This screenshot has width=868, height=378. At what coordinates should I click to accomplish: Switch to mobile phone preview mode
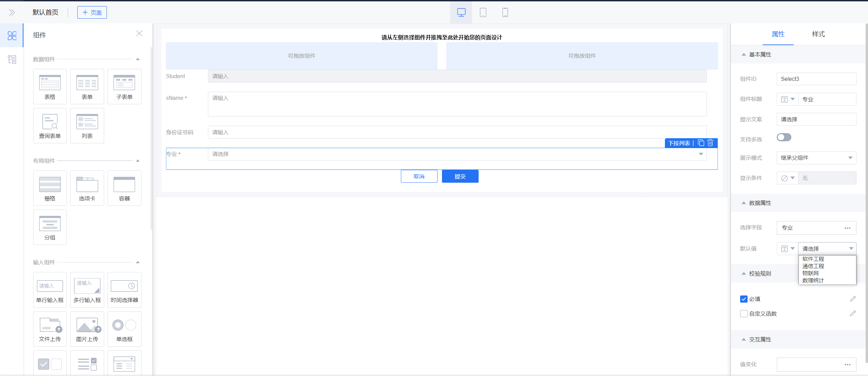[505, 13]
